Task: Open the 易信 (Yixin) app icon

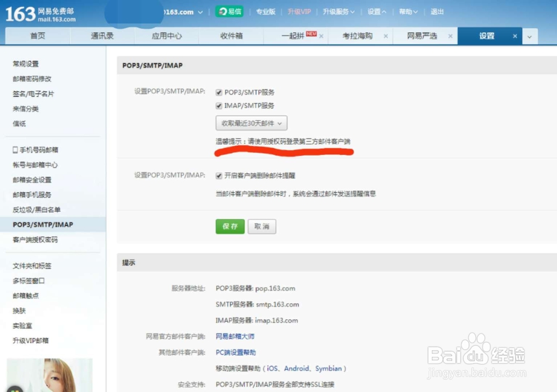Action: [229, 11]
